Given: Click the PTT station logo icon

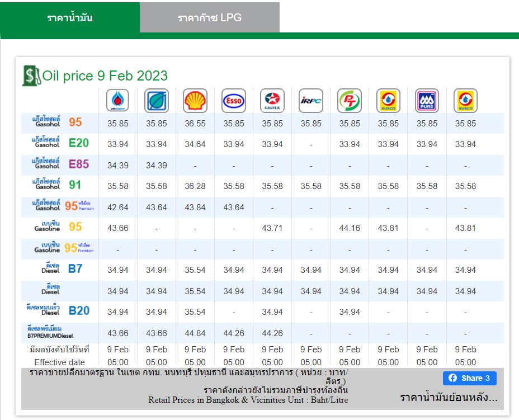Looking at the screenshot, I should point(117,100).
